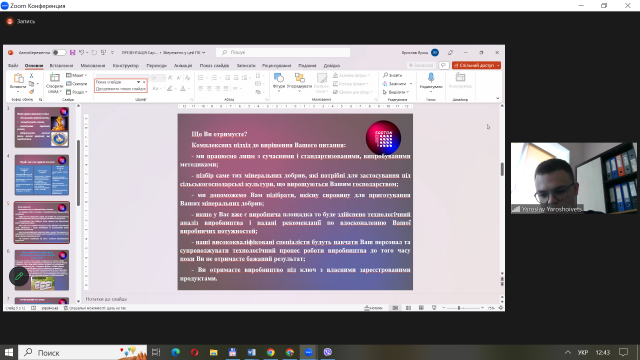Open the Shapes (Фігури) gallery icon
Viewport: 640px width, 360px height.
pos(279,80)
